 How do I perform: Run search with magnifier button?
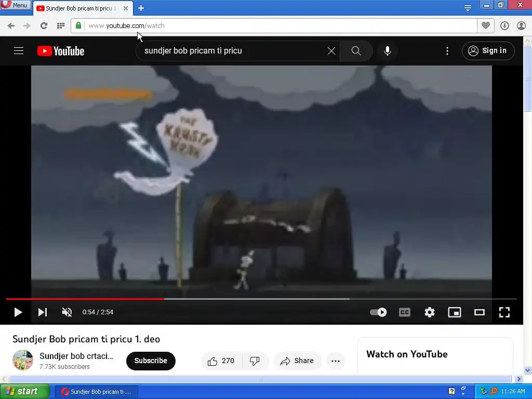pos(356,51)
